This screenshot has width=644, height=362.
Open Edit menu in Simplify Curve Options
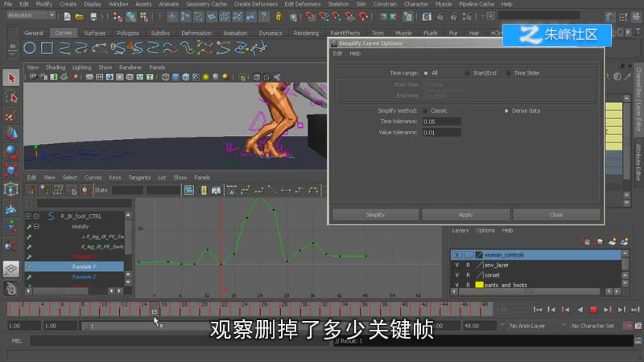click(x=338, y=53)
